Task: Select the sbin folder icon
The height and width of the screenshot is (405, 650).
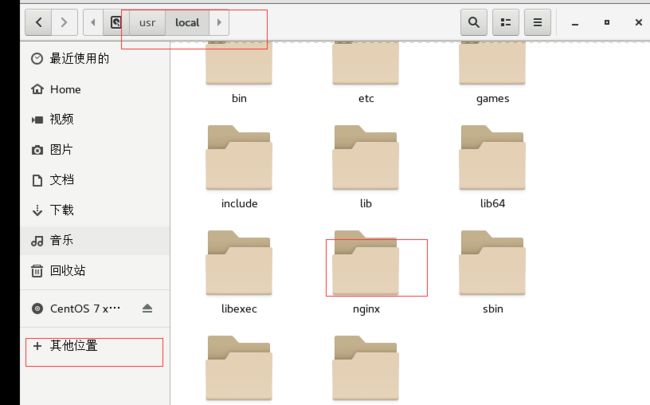Action: click(492, 263)
